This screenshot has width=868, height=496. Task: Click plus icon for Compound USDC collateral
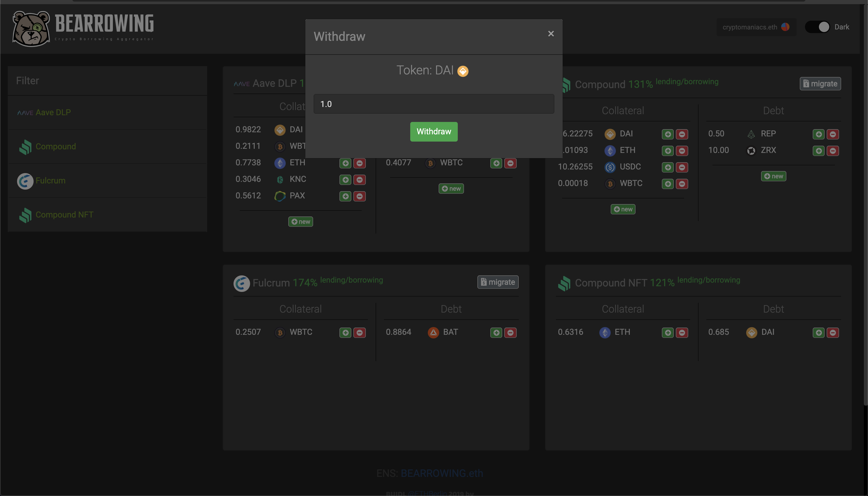click(x=668, y=167)
